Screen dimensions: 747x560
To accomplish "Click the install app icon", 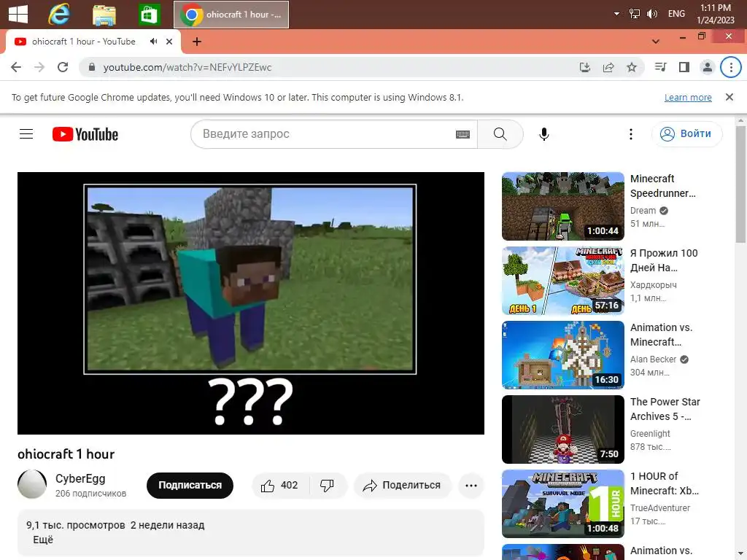I will pos(584,67).
